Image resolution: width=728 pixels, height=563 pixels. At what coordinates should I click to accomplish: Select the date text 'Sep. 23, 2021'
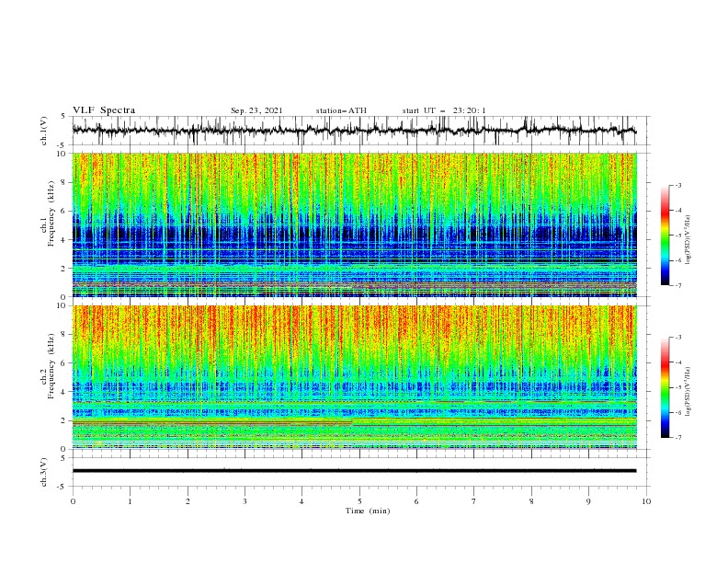tap(256, 110)
